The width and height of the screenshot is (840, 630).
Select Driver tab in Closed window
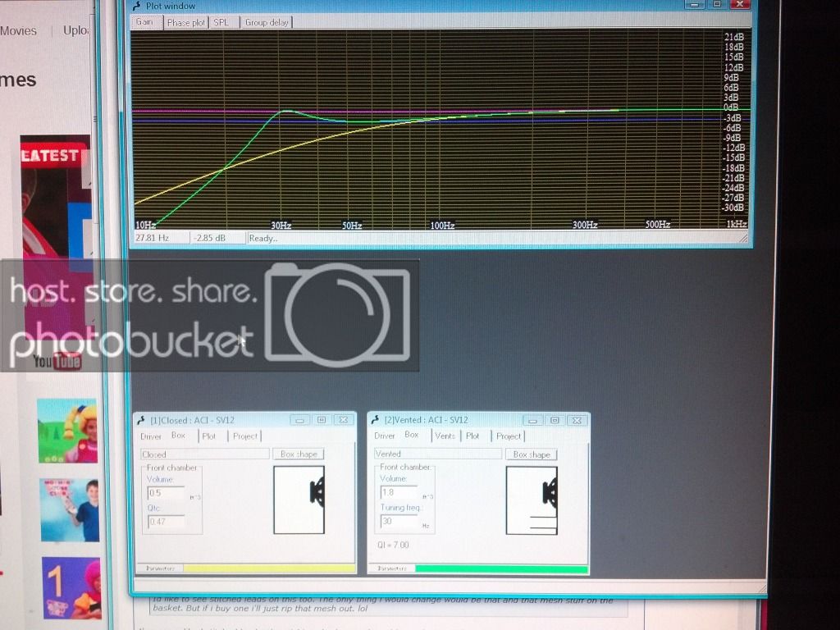point(151,436)
